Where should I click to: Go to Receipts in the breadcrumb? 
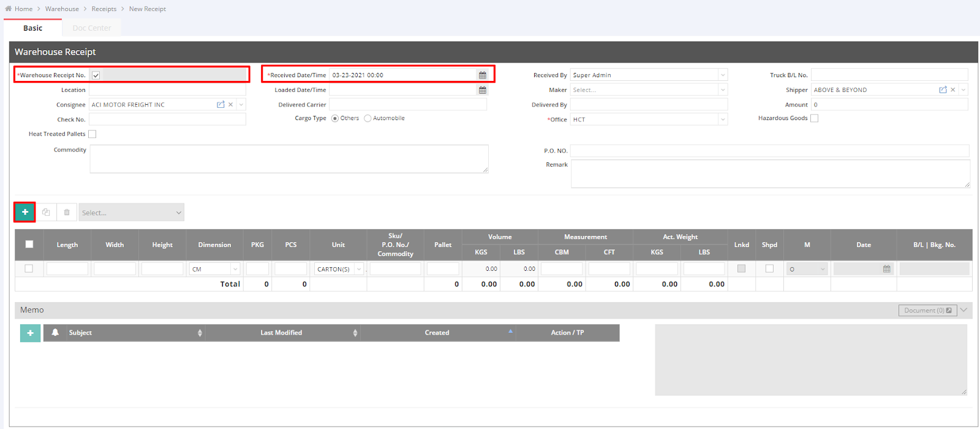(104, 9)
